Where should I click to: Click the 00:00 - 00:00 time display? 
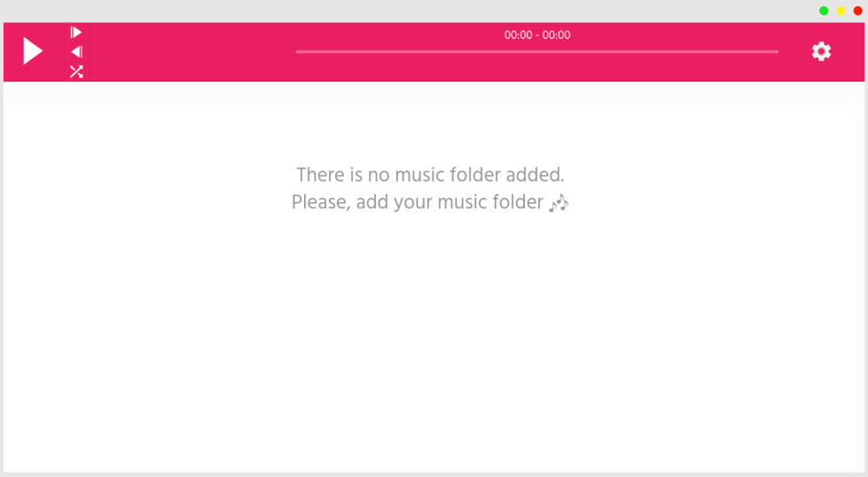(x=537, y=35)
